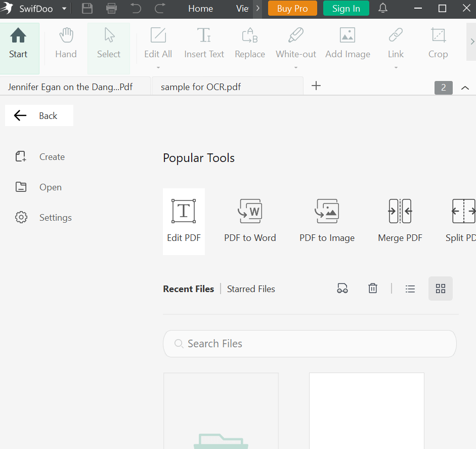Open the blank white recent file thumbnail
The height and width of the screenshot is (449, 476).
tap(367, 411)
